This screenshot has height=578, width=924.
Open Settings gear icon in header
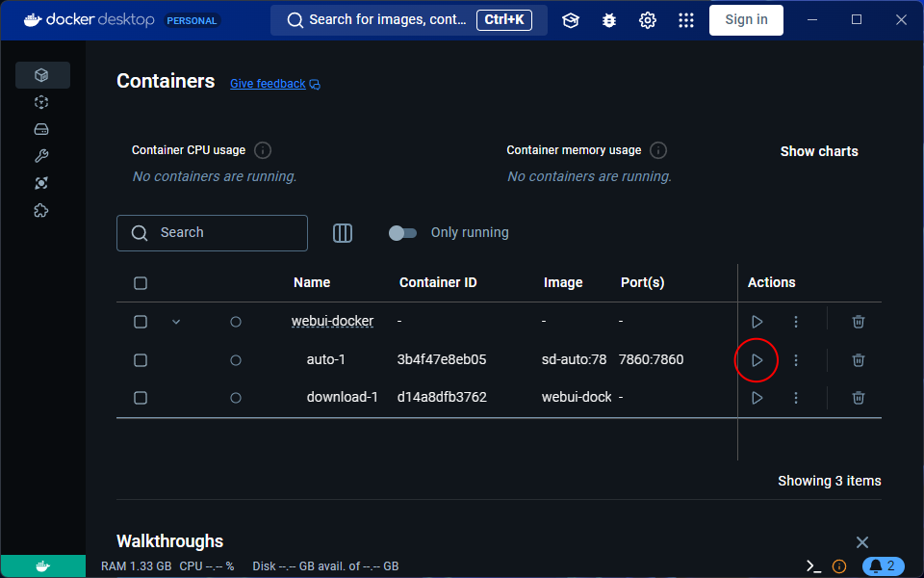pyautogui.click(x=648, y=20)
